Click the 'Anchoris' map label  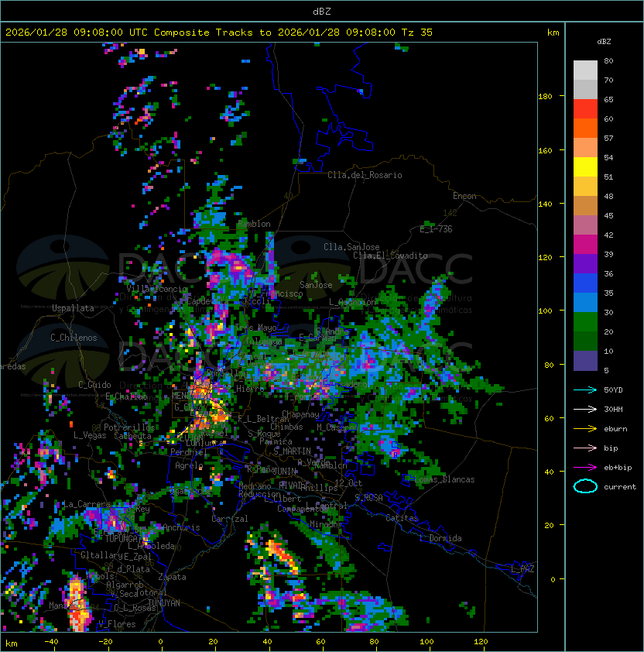181,527
